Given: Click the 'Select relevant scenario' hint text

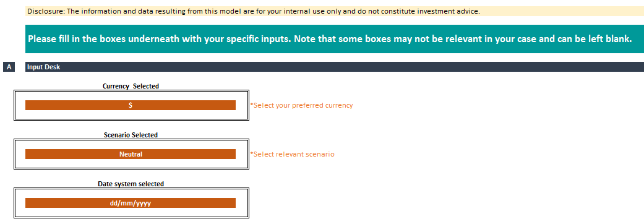Looking at the screenshot, I should 293,154.
